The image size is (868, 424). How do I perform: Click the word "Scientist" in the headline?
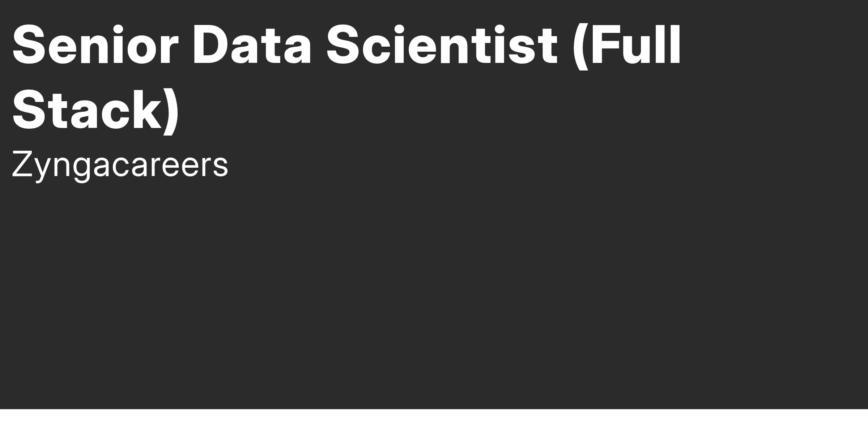[442, 45]
